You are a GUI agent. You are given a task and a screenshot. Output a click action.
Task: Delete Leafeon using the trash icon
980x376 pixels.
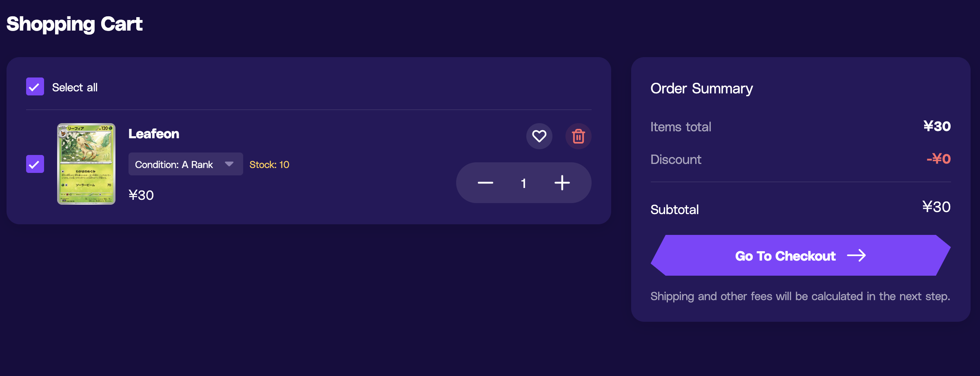[578, 136]
